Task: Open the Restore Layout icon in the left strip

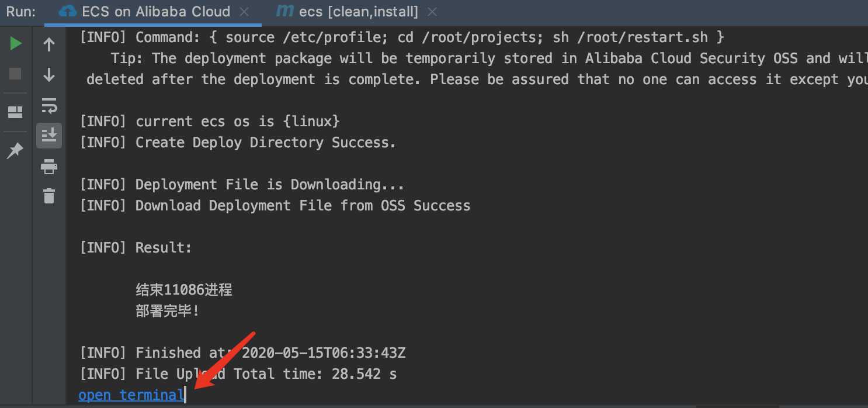Action: 15,112
